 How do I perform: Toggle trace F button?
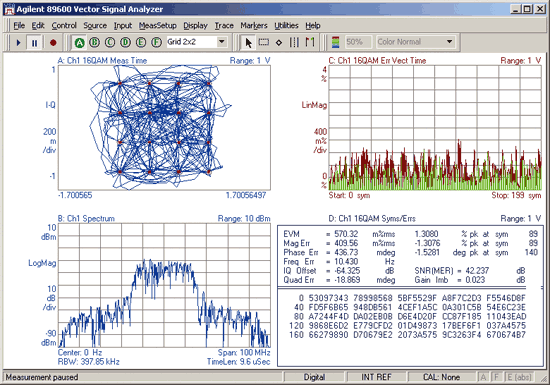coord(156,42)
